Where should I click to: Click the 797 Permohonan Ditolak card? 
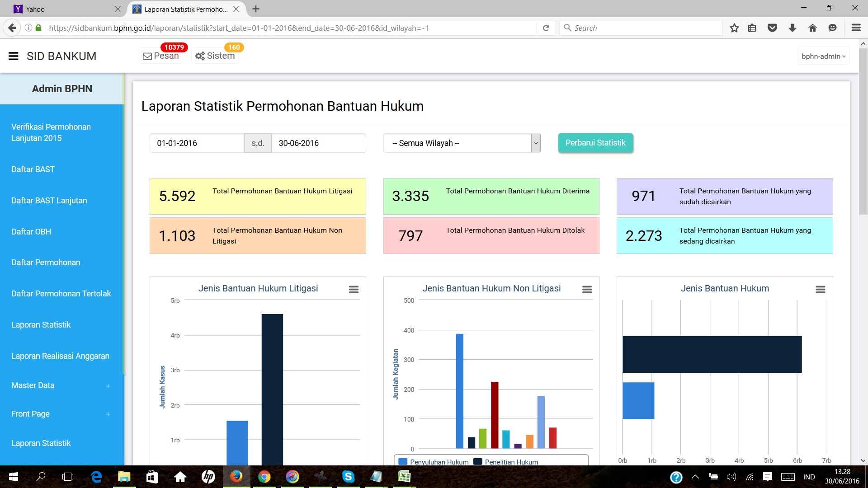coord(491,235)
